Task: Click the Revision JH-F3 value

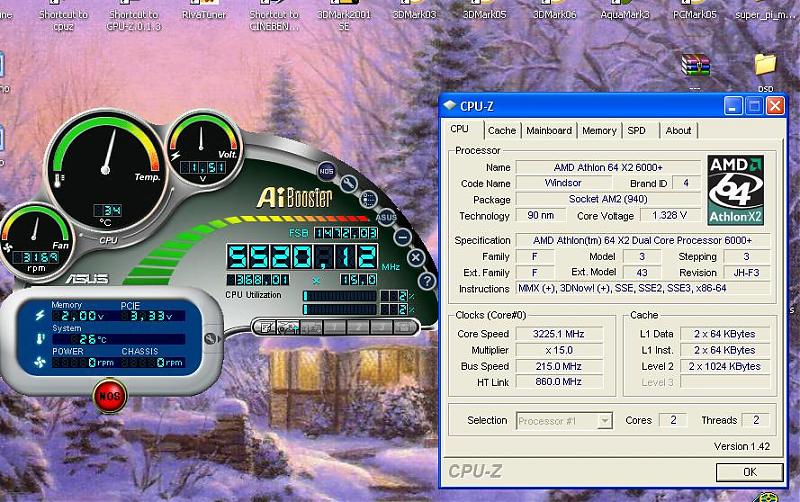Action: [746, 272]
